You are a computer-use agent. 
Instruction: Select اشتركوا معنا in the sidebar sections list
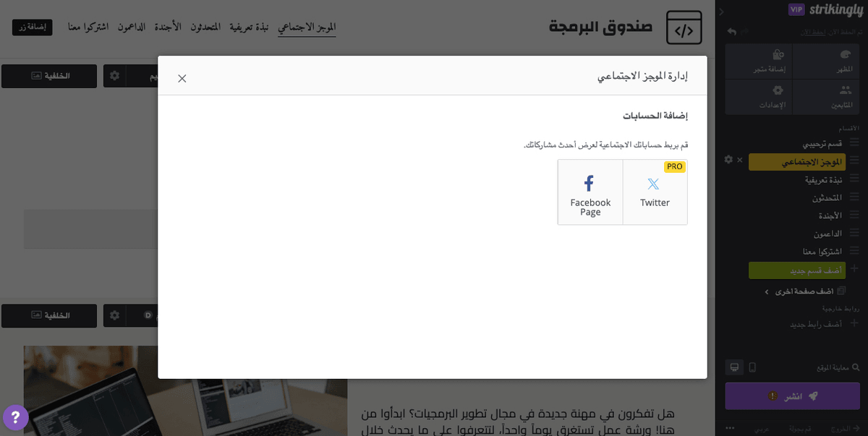(822, 252)
